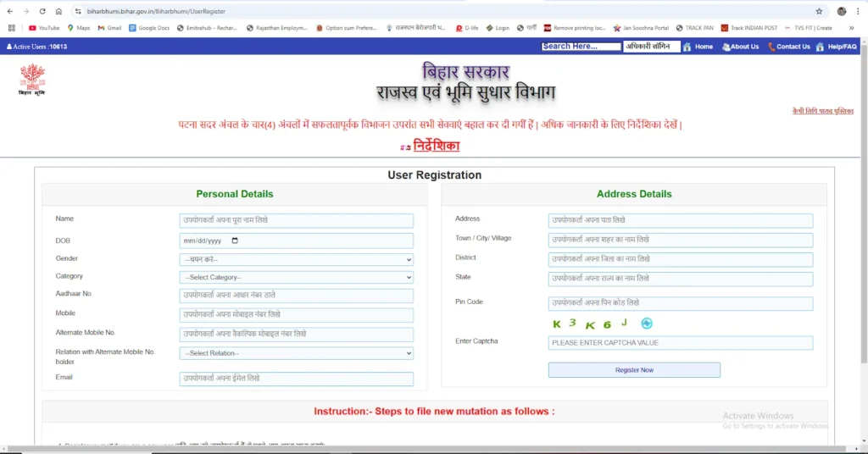Click the Bihar Bhumi logo

tap(32, 80)
